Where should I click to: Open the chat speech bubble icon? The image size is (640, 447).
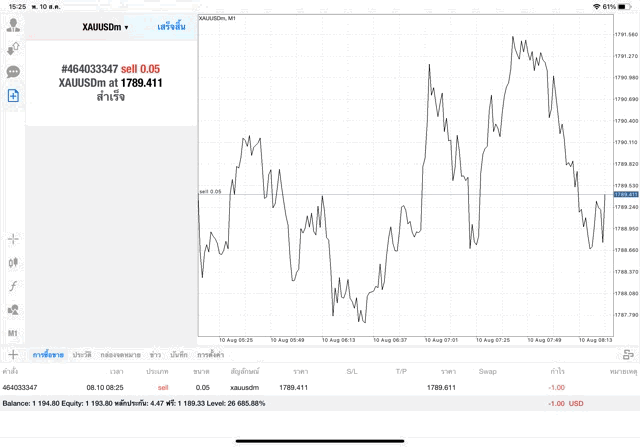pyautogui.click(x=14, y=71)
